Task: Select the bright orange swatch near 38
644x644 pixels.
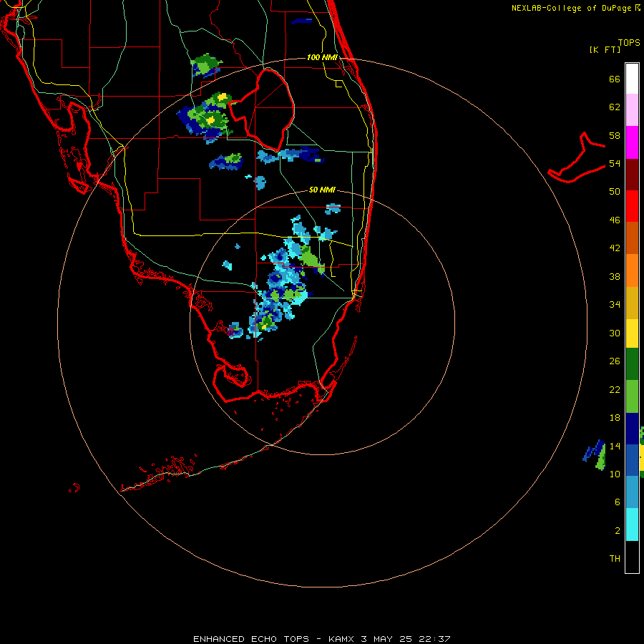Action: (x=632, y=270)
